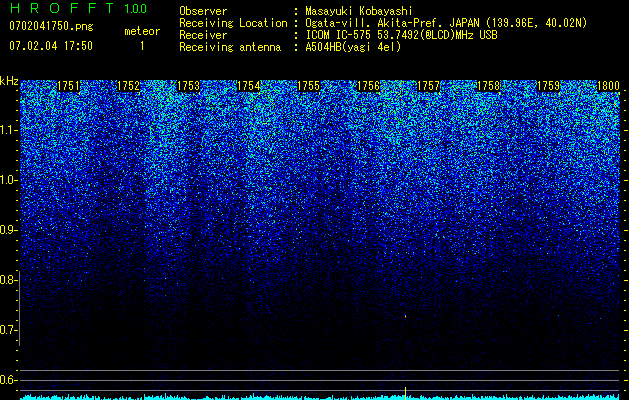Select the file name 0702041750.png
The image size is (629, 400).
(51, 27)
